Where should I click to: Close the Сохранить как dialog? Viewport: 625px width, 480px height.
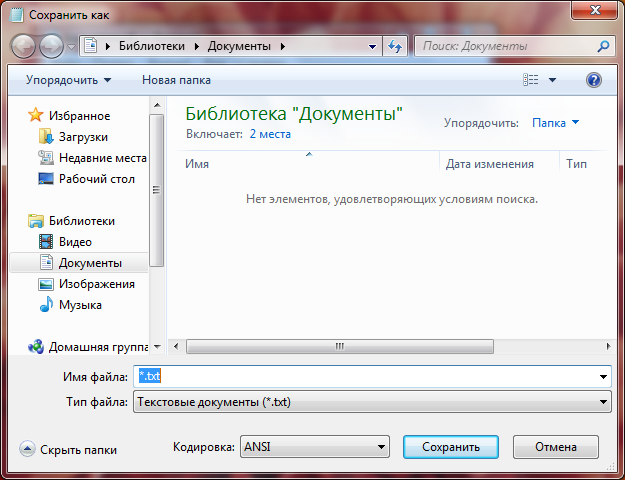click(x=594, y=10)
